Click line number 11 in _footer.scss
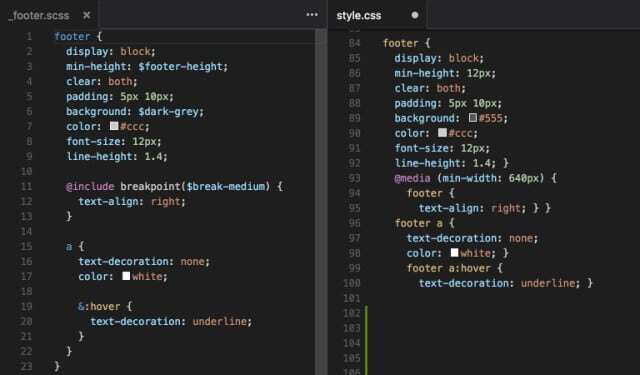Viewport: 640px width, 375px height. pyautogui.click(x=27, y=186)
